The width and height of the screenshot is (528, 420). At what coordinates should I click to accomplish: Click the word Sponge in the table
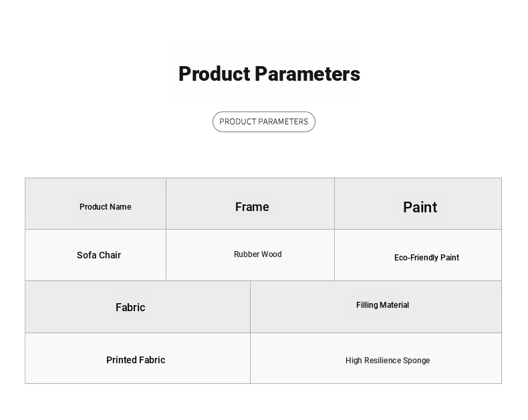pyautogui.click(x=416, y=361)
